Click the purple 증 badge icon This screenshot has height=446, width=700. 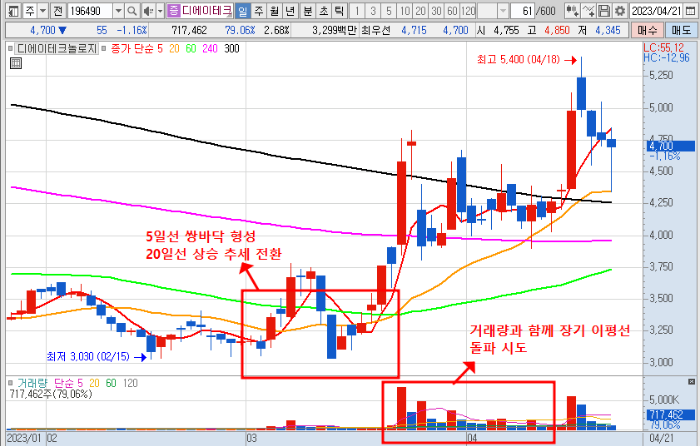coord(174,11)
